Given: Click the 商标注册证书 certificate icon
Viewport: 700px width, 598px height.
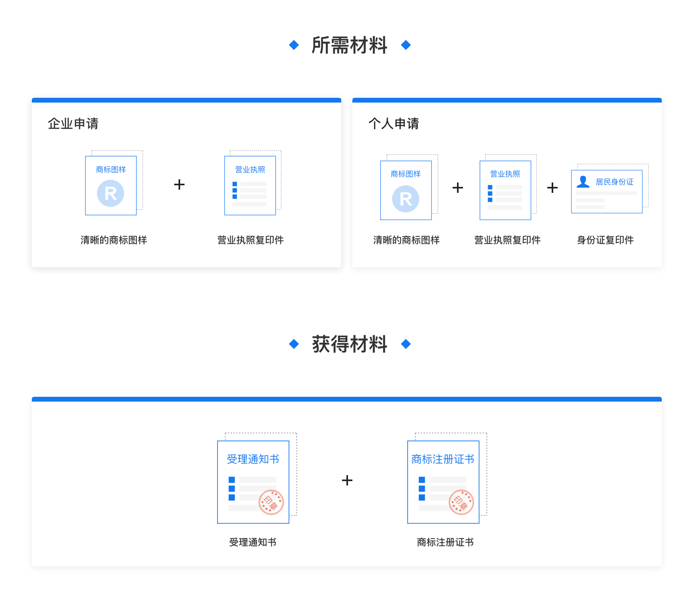Looking at the screenshot, I should tap(443, 482).
